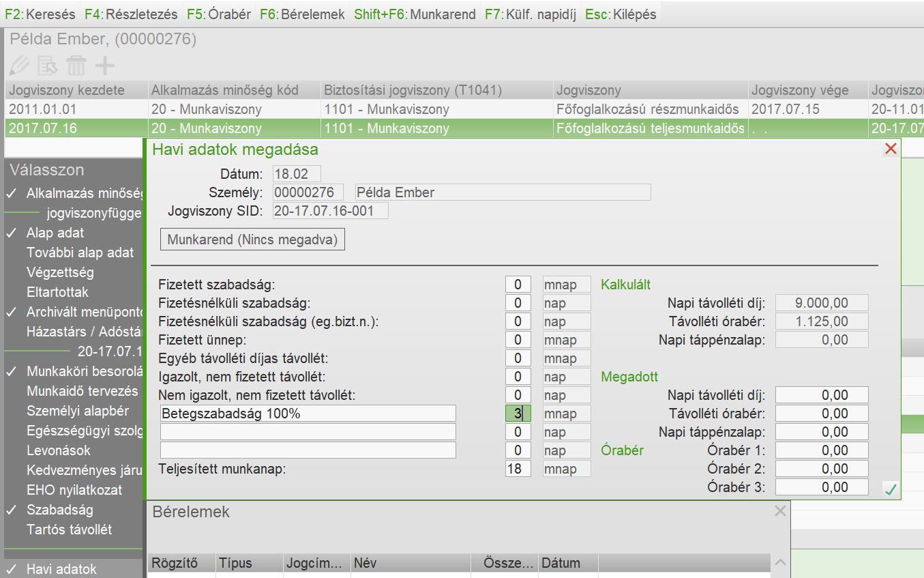Click Rögzítő column header in Bérelemek
924x578 pixels.
[181, 563]
